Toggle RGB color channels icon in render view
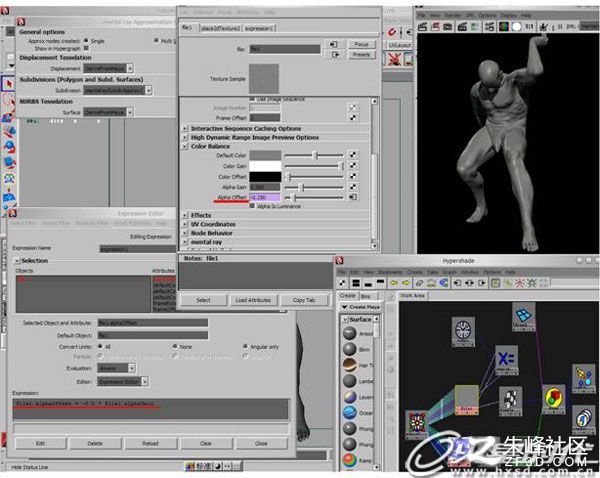The width and height of the screenshot is (600, 478). pyautogui.click(x=504, y=27)
